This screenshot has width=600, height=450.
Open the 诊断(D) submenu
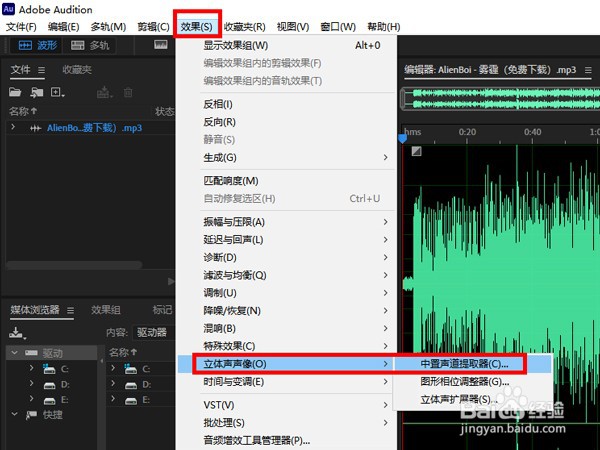pyautogui.click(x=286, y=258)
